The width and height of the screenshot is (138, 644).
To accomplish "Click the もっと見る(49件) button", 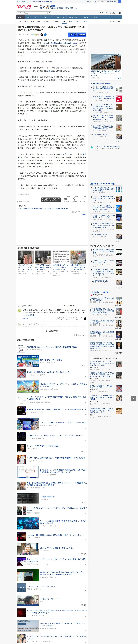I will 52,331.
